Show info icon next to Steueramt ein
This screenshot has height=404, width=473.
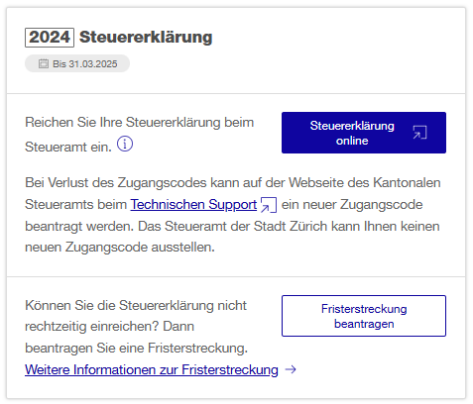coord(125,144)
